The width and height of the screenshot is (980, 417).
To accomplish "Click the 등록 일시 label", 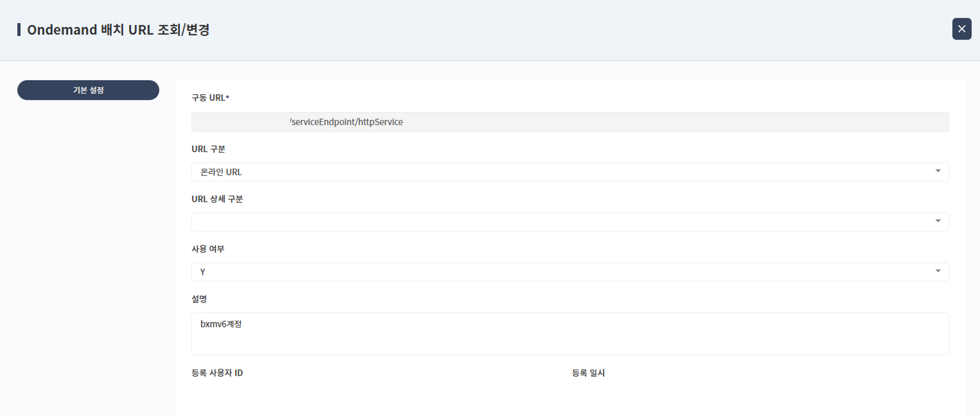I will click(588, 373).
